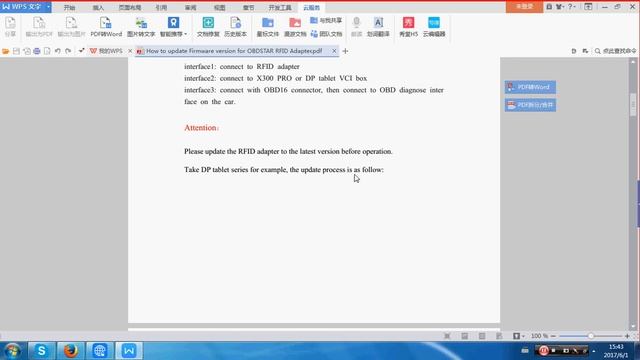
Task: Show hidden system tray icons arrow
Action: tap(593, 351)
